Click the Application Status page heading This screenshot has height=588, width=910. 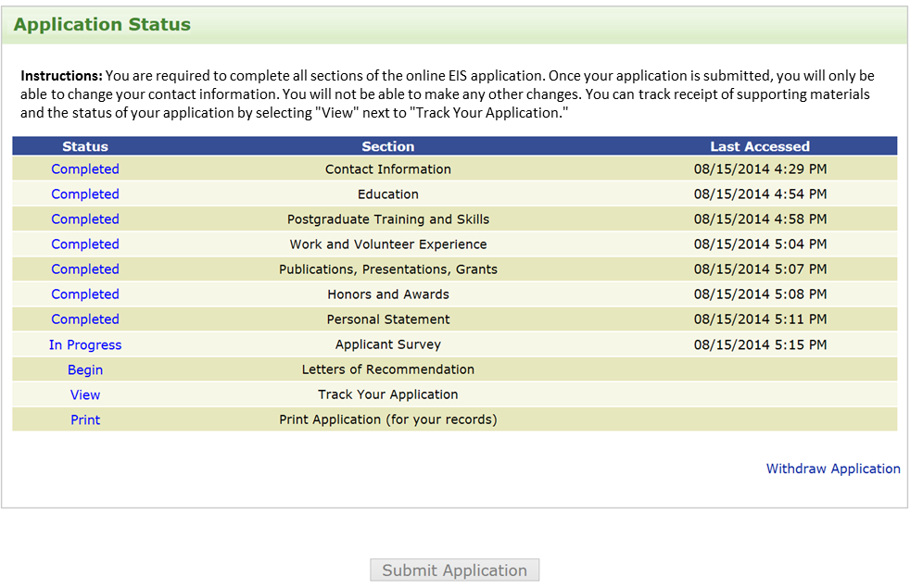[x=102, y=25]
